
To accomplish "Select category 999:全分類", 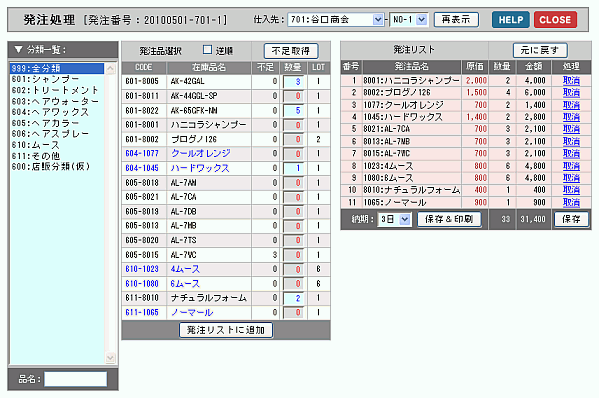I will pyautogui.click(x=57, y=68).
